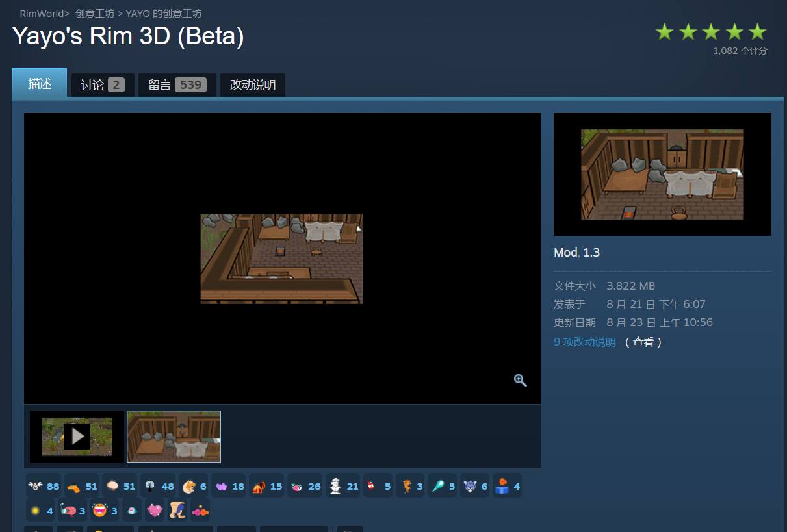Click the mod preview image in sidebar
Image resolution: width=787 pixels, height=532 pixels.
pyautogui.click(x=662, y=174)
